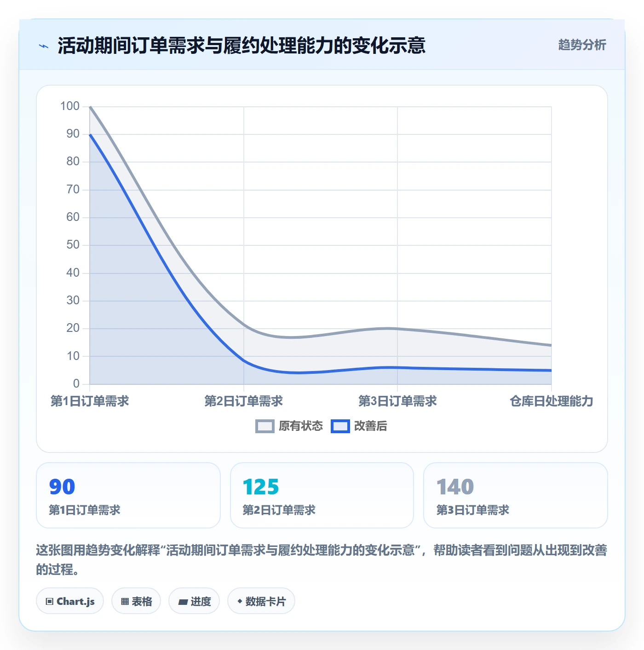
Task: Click the diamond icon on 数据卡片 tag
Action: click(x=240, y=601)
